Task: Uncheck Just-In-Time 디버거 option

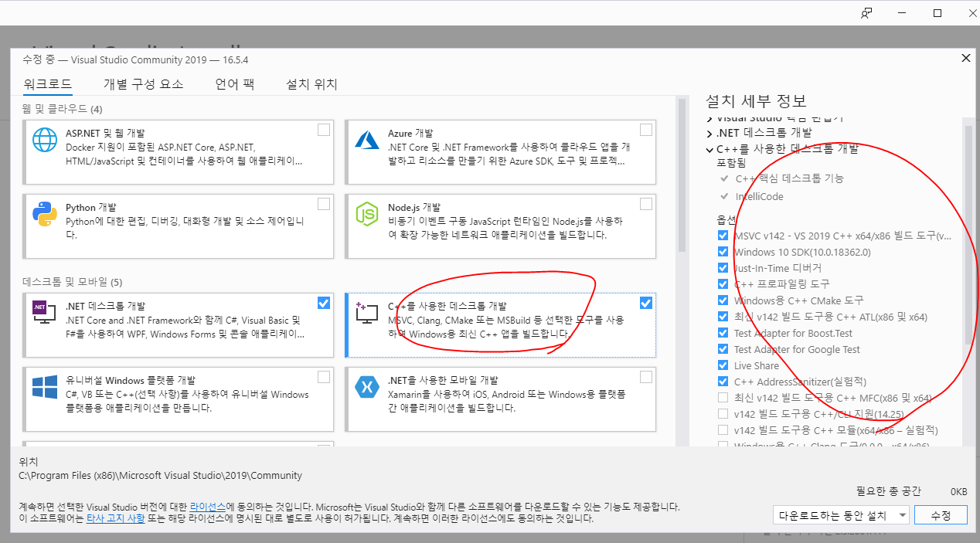Action: (723, 268)
